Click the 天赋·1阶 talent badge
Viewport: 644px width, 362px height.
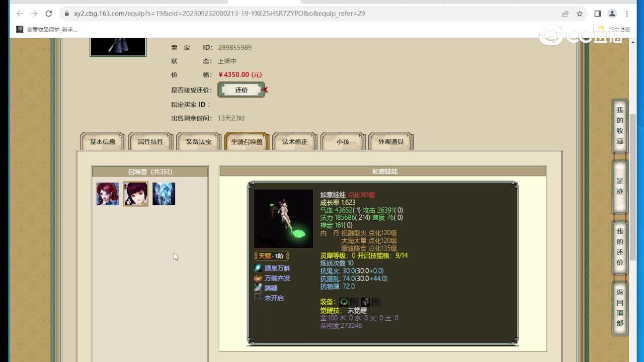(x=272, y=256)
